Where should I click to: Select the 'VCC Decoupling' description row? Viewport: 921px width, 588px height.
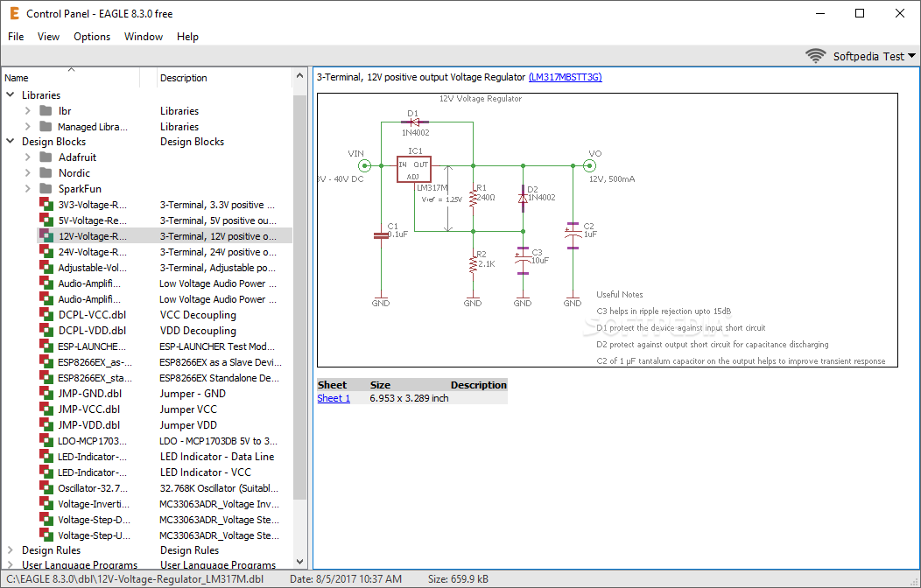click(198, 314)
